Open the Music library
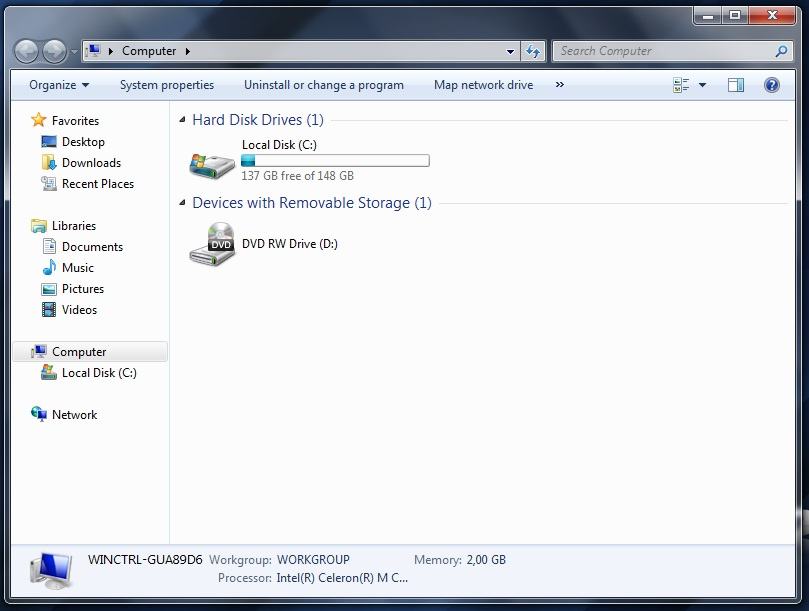 click(x=77, y=268)
